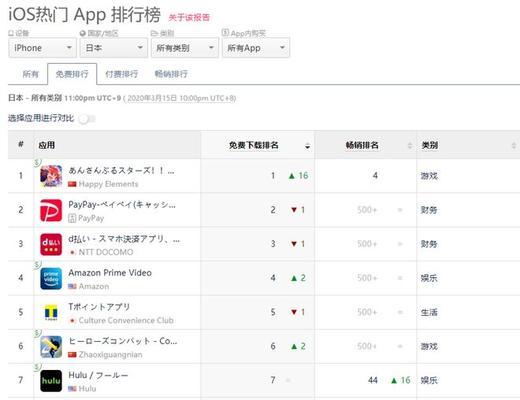Screen dimensions: 520x400
Task: Select the 所有 tab
Action: 31,74
